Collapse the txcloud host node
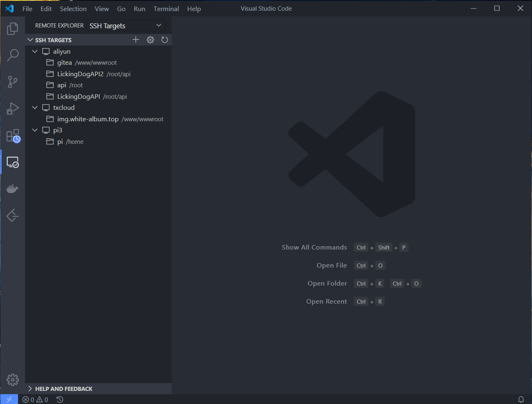 pyautogui.click(x=35, y=108)
